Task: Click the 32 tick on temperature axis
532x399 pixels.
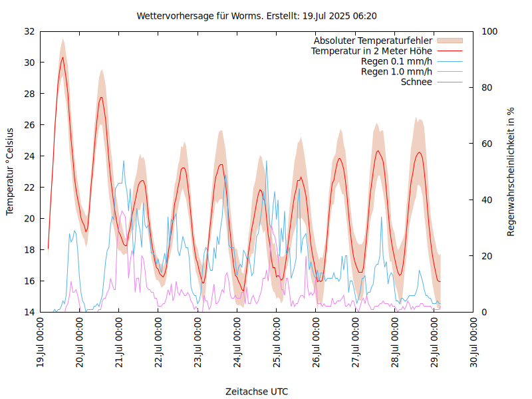Action: (x=29, y=31)
